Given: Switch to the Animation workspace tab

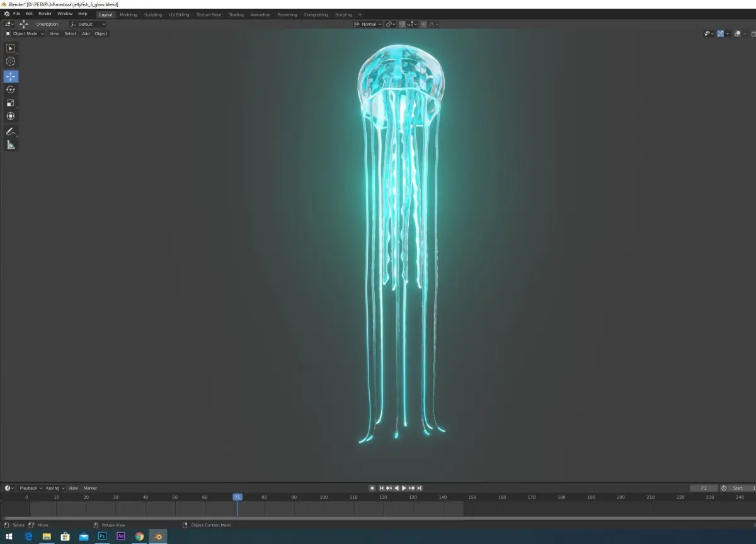Looking at the screenshot, I should 260,14.
